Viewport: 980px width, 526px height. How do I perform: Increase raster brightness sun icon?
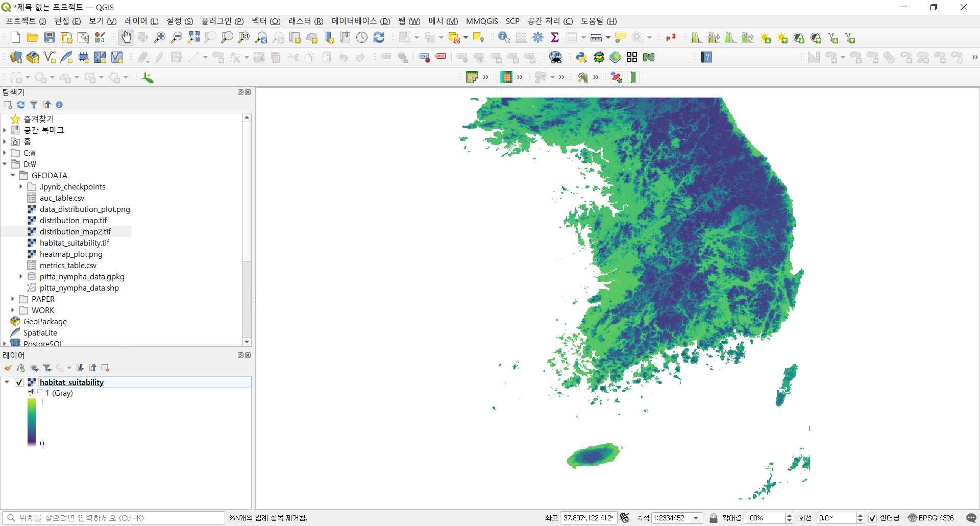765,37
